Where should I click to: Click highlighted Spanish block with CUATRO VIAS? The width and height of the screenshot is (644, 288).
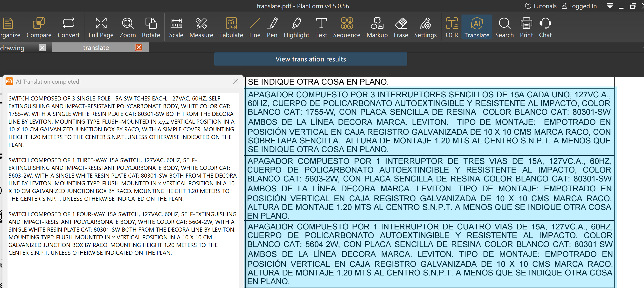(429, 254)
